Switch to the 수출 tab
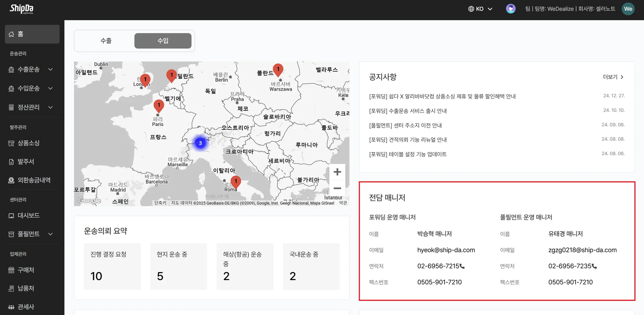Screen dimensions: 644x315 106,41
